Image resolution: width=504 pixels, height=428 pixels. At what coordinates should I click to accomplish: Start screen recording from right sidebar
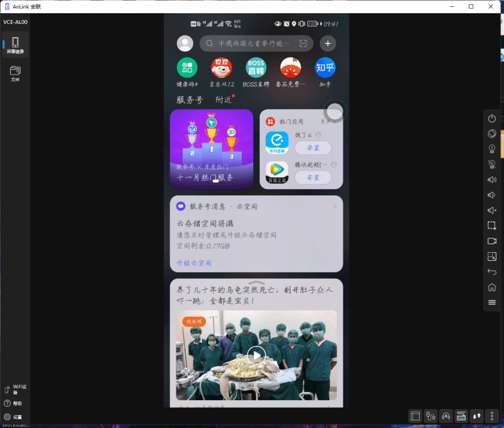click(491, 241)
